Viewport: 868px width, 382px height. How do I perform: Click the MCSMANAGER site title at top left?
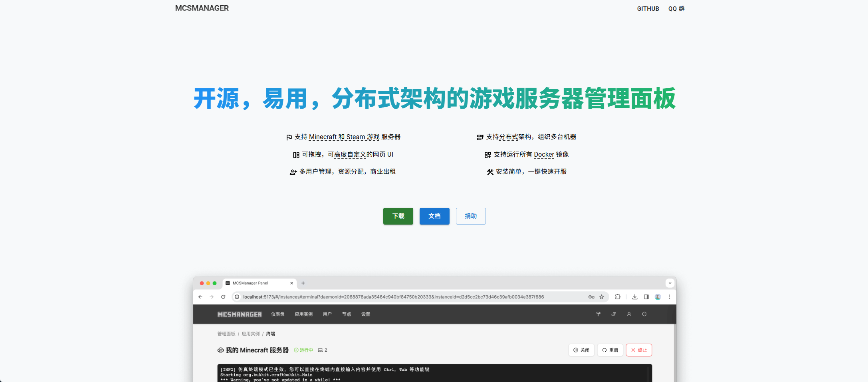(x=202, y=8)
